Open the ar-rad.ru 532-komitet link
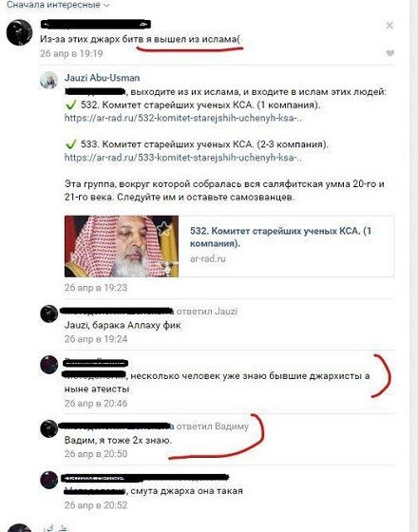This screenshot has width=418, height=532. coord(182,118)
